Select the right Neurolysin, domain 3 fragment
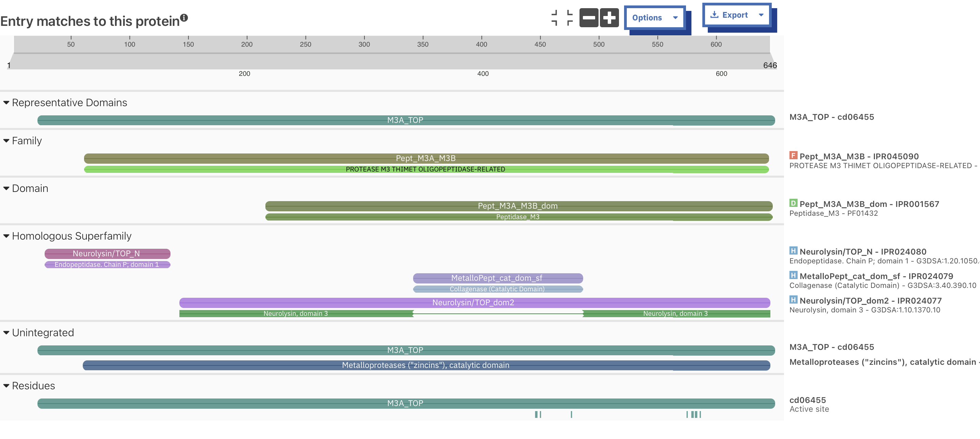The width and height of the screenshot is (980, 439). (x=676, y=313)
